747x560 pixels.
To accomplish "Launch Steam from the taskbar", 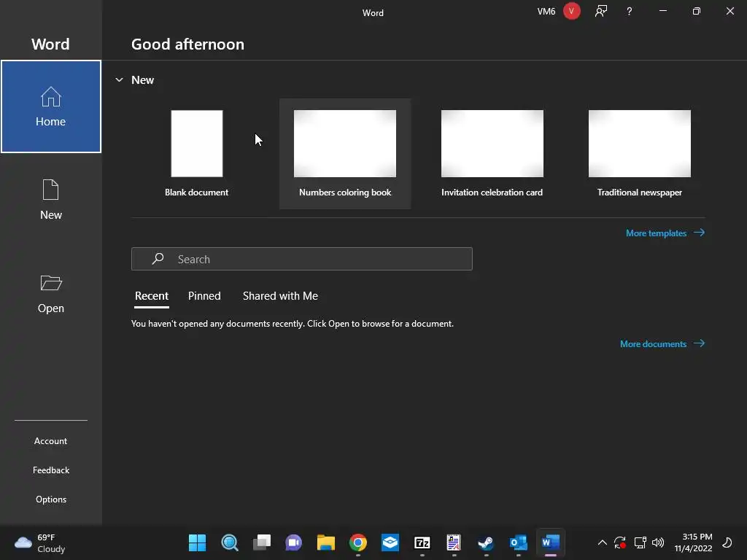I will (486, 542).
